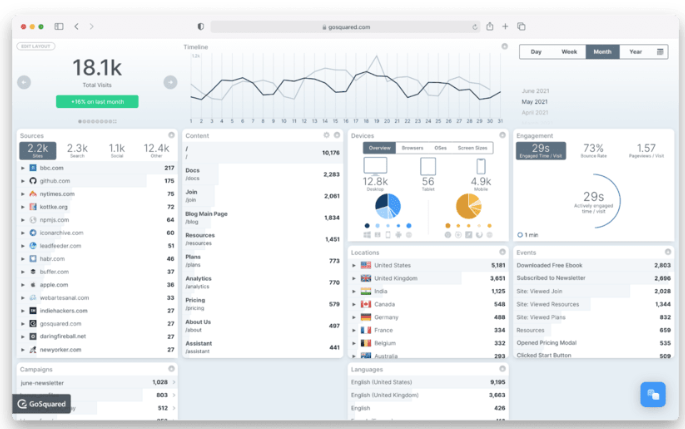Click the Tablet device icon

(x=428, y=166)
